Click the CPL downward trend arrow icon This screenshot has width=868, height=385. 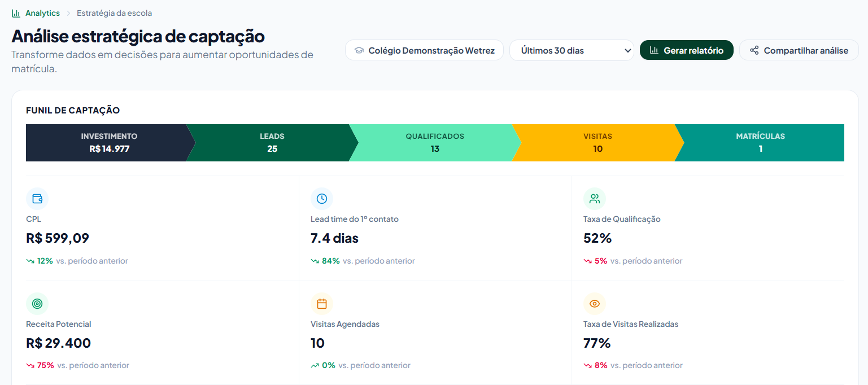point(30,261)
